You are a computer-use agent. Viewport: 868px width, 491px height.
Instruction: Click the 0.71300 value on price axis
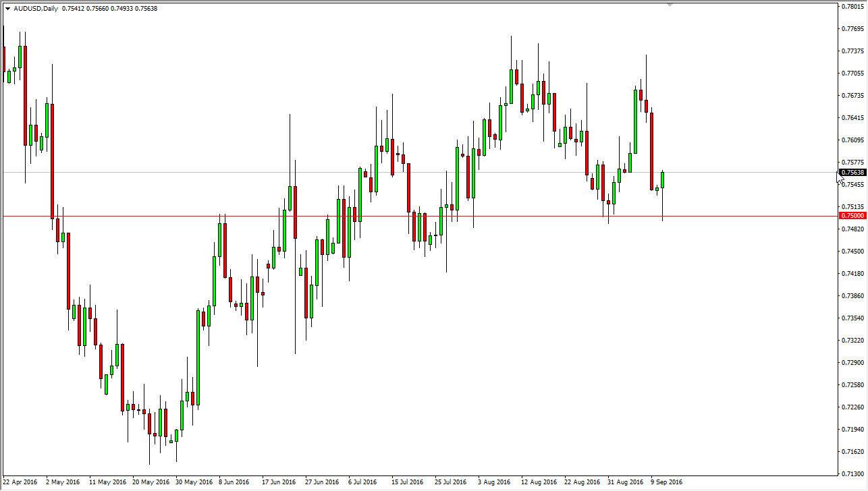(x=852, y=473)
